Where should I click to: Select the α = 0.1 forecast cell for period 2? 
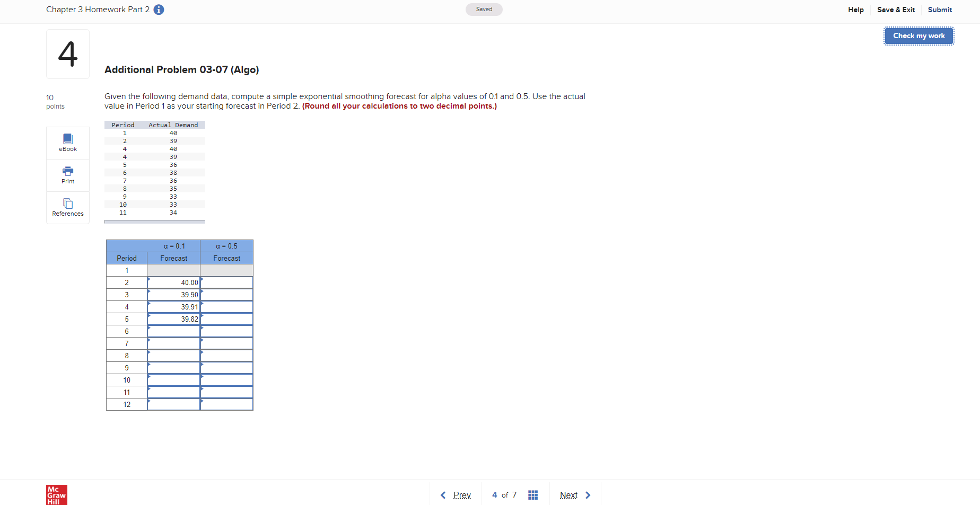coord(174,282)
